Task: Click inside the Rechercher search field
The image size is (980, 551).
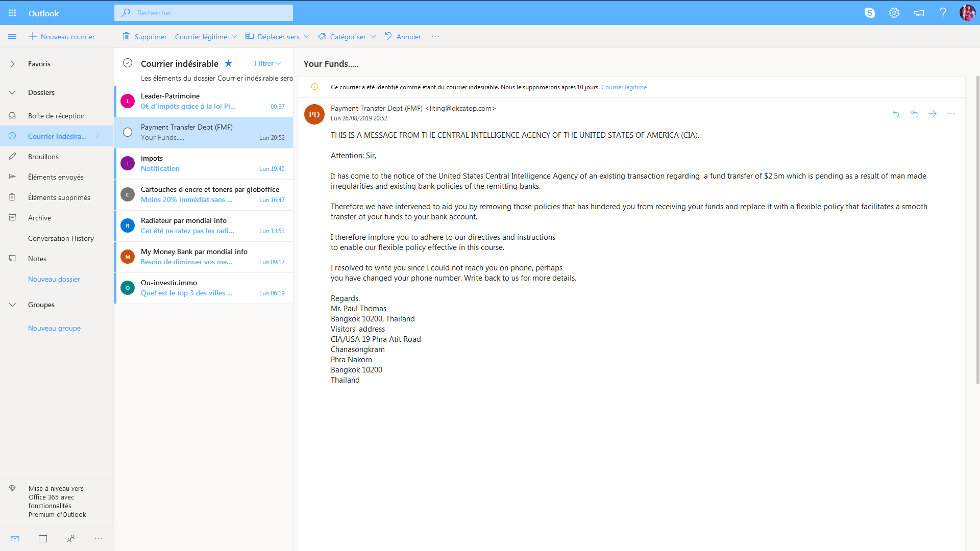Action: tap(204, 12)
